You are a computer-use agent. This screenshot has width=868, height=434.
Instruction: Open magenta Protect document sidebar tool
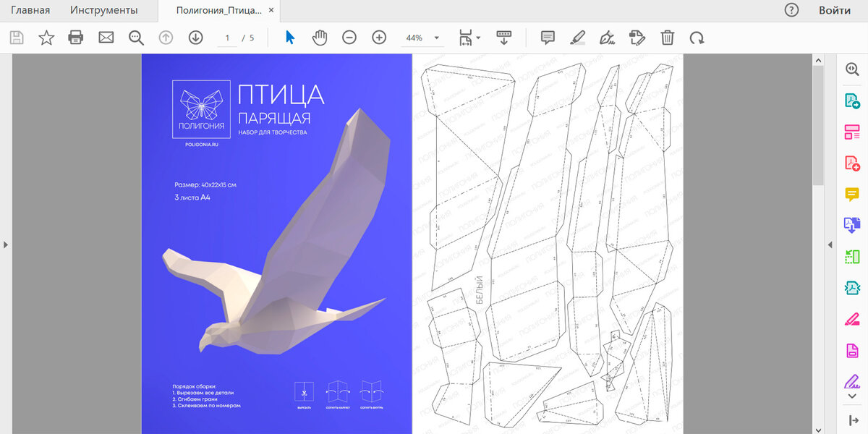coord(852,350)
